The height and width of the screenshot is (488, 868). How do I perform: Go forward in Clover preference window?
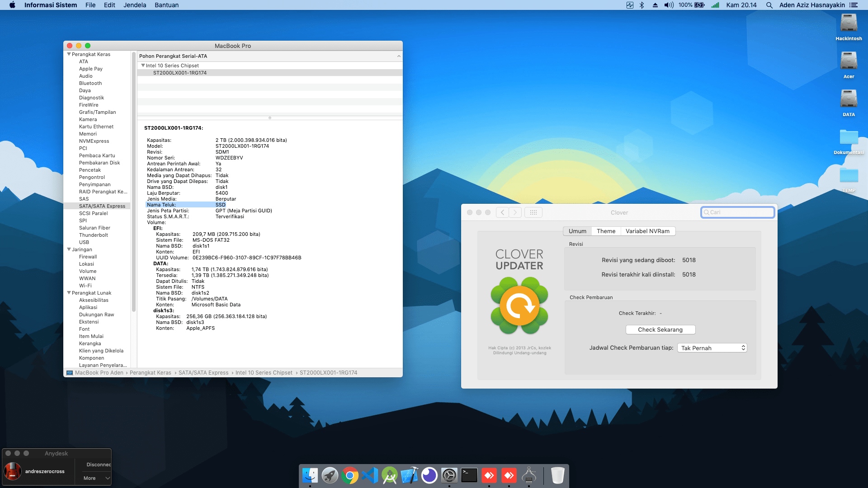(515, 212)
